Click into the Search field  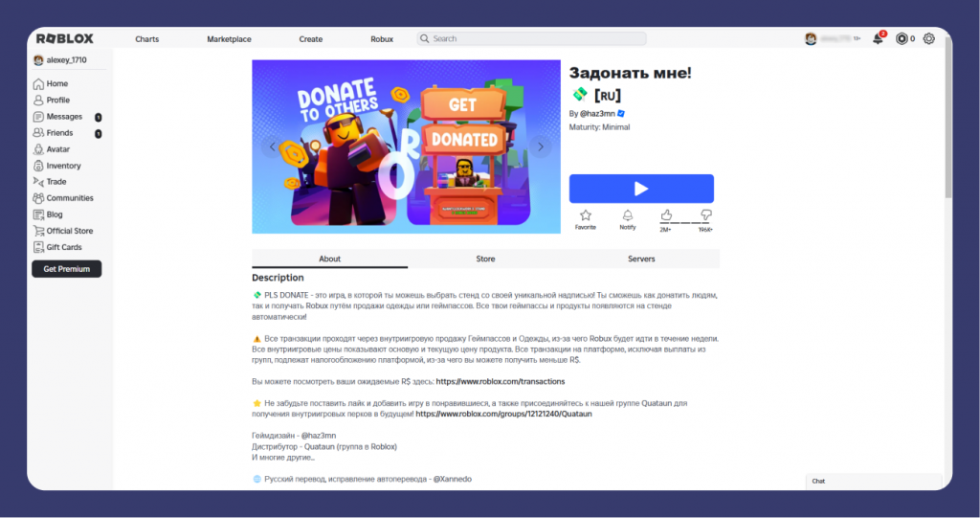[536, 39]
